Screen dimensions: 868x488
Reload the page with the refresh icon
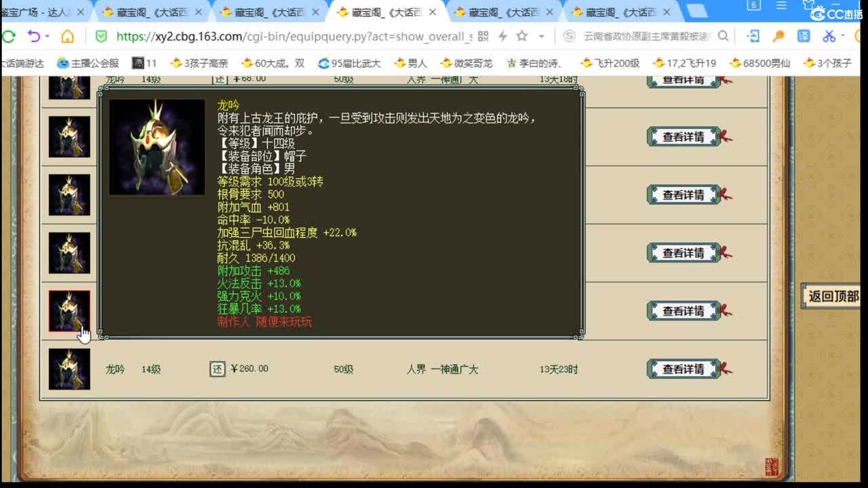pos(8,36)
